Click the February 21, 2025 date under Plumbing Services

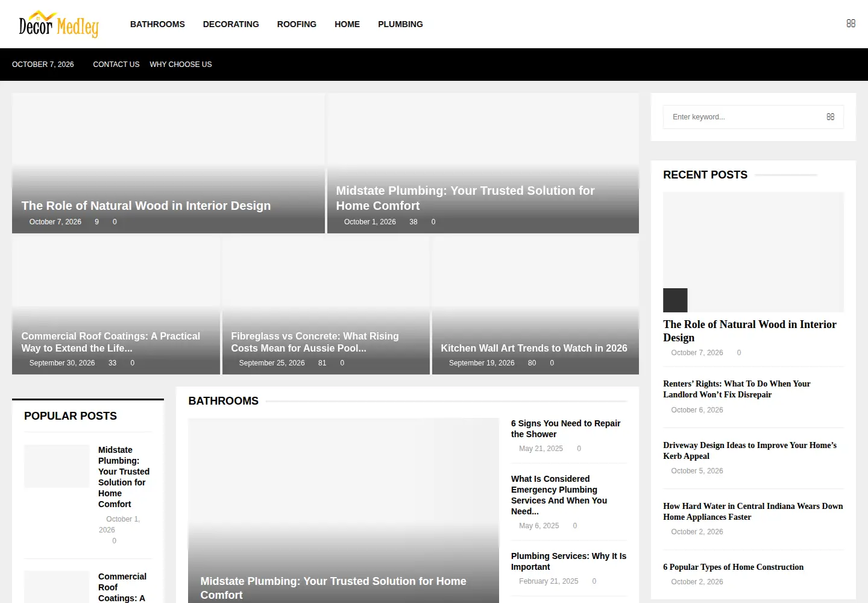point(549,581)
